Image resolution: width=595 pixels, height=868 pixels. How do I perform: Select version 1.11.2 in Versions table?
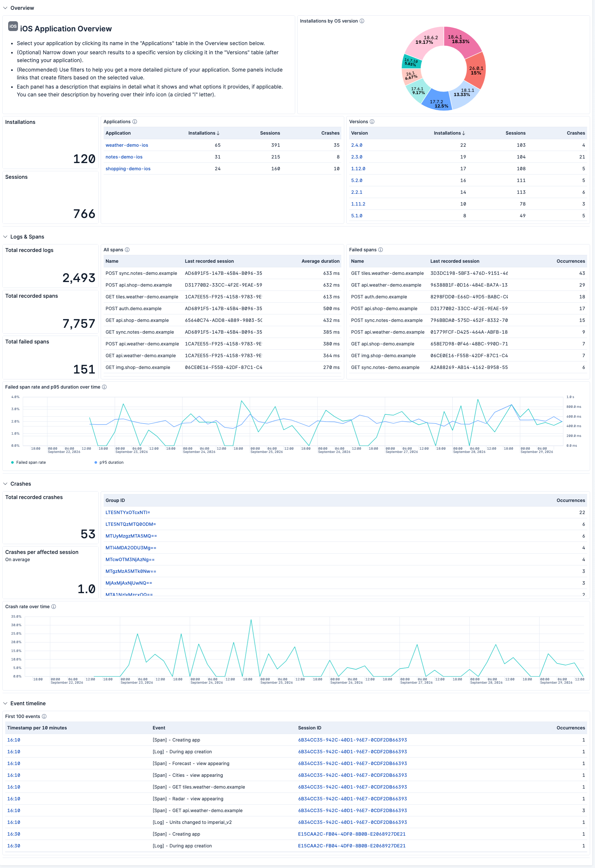click(x=358, y=204)
